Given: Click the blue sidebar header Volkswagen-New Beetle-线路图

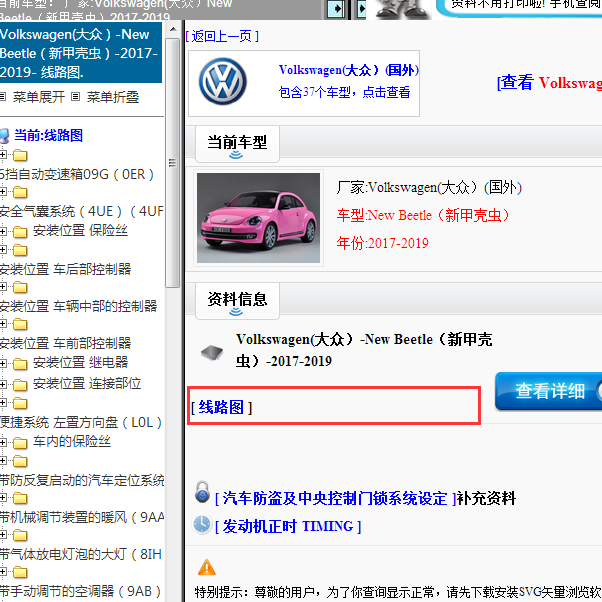Looking at the screenshot, I should [81, 53].
